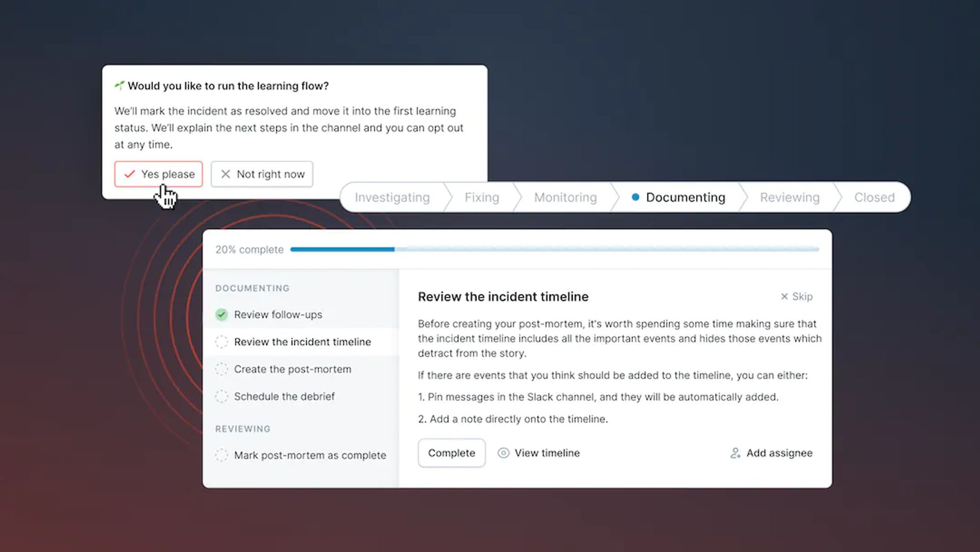
Task: Select the Reviewing status step
Action: (789, 197)
